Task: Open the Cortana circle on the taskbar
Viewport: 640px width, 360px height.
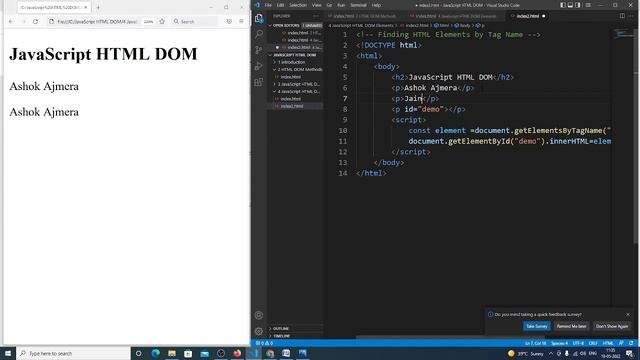Action: point(138,353)
